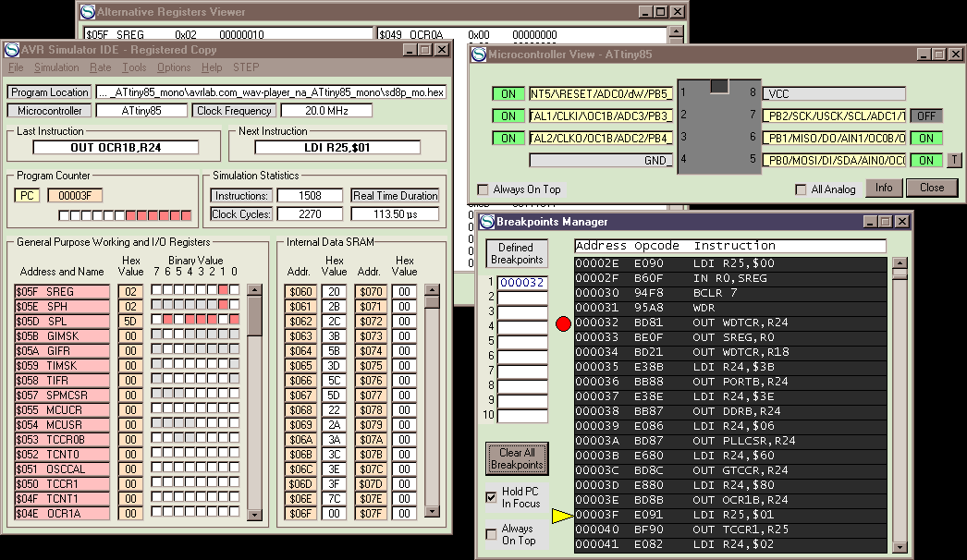Click the Clock Frequency button

point(234,111)
